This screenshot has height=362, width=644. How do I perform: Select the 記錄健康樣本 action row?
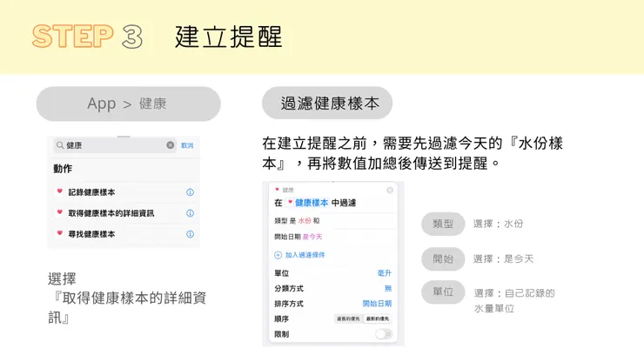point(124,192)
